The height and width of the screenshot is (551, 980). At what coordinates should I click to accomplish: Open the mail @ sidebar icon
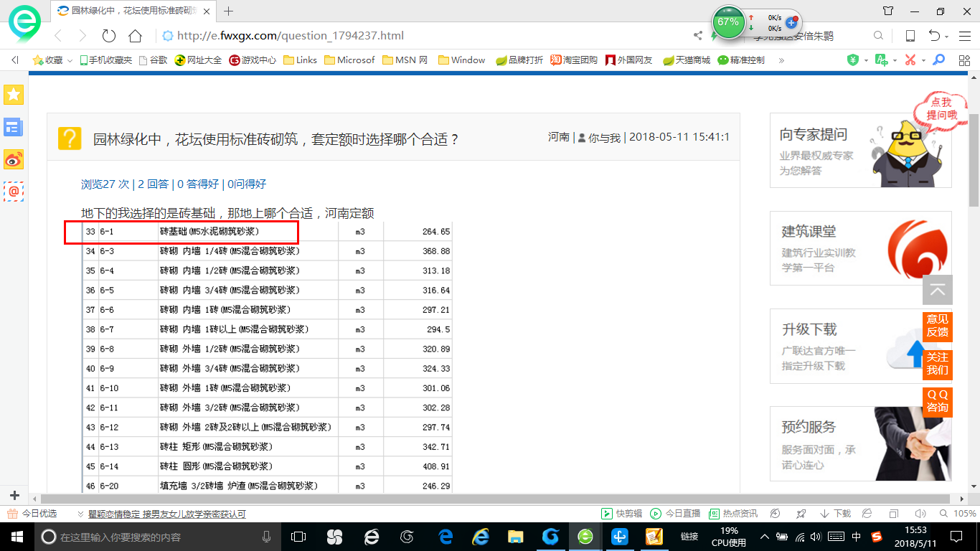(x=14, y=192)
